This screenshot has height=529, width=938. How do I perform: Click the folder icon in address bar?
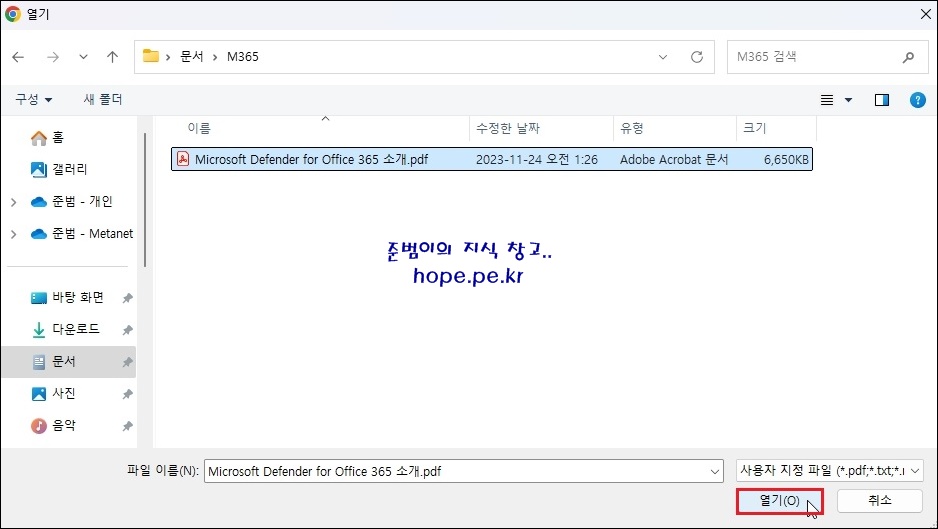(x=151, y=56)
